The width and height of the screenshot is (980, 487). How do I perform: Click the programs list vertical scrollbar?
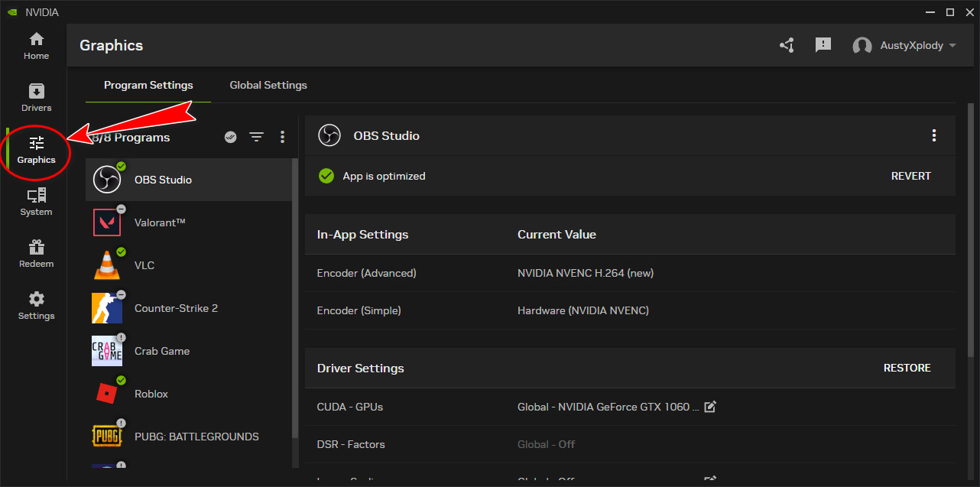[295, 306]
